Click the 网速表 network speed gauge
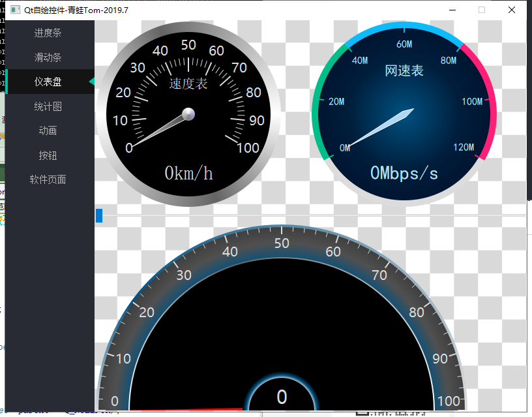This screenshot has height=417, width=532. point(404,111)
